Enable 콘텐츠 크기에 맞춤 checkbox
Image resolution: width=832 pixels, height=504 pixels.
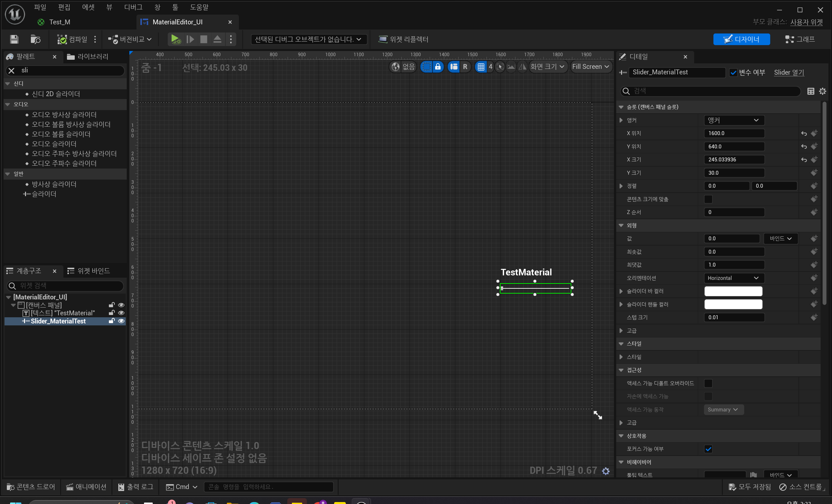click(708, 199)
